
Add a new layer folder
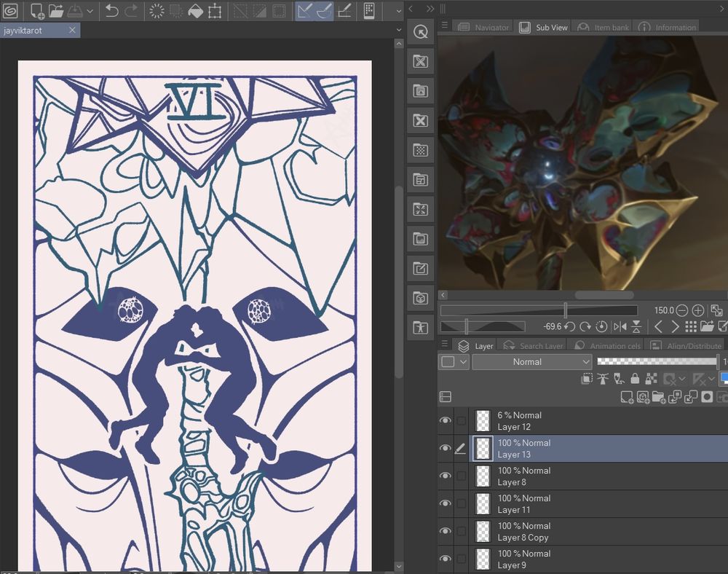pos(658,397)
